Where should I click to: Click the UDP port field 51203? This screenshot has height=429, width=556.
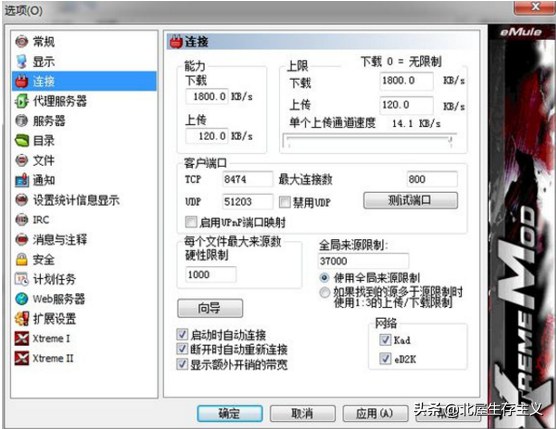(x=248, y=202)
